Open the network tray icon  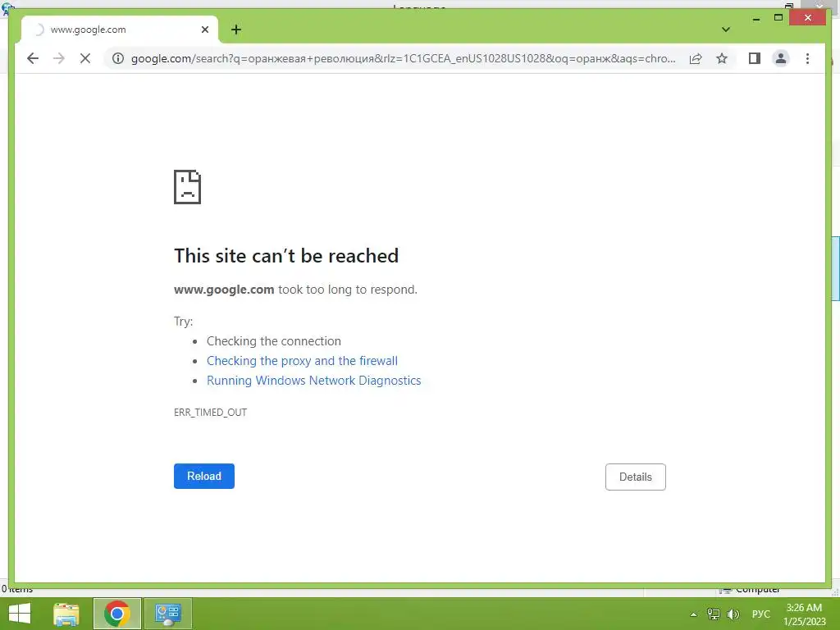714,614
